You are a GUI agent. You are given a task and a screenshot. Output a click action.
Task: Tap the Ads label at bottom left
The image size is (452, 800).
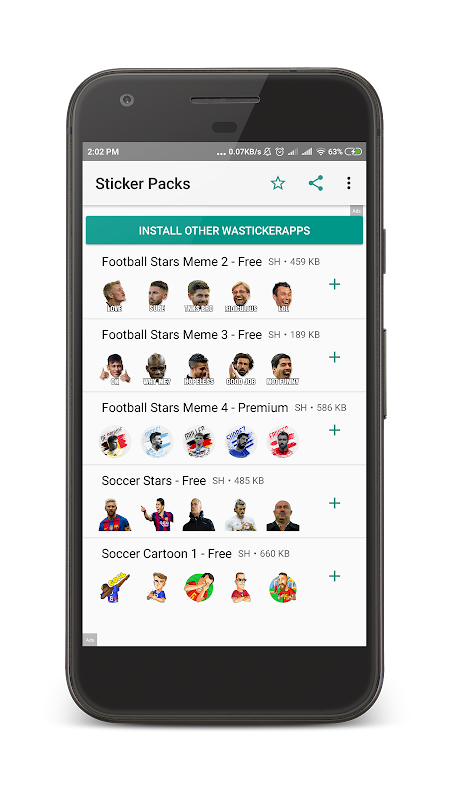[x=90, y=640]
